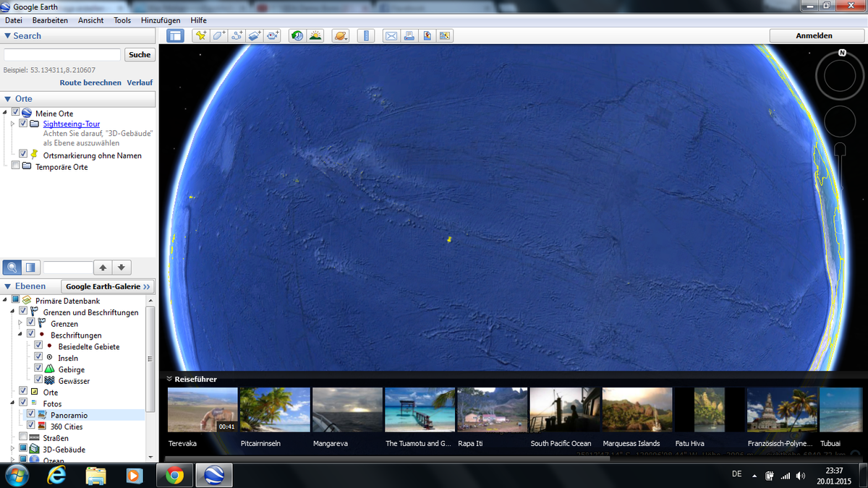The width and height of the screenshot is (868, 488).
Task: Collapse the Primäre Datenbank tree node
Action: [x=5, y=300]
